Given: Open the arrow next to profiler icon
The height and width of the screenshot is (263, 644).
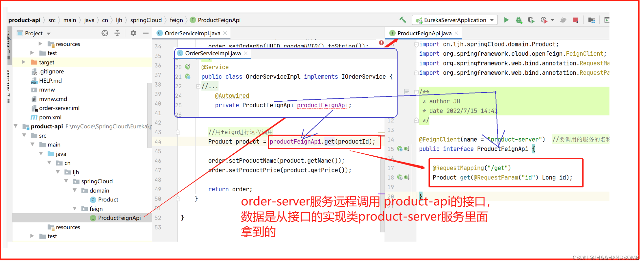Looking at the screenshot, I should [x=552, y=20].
